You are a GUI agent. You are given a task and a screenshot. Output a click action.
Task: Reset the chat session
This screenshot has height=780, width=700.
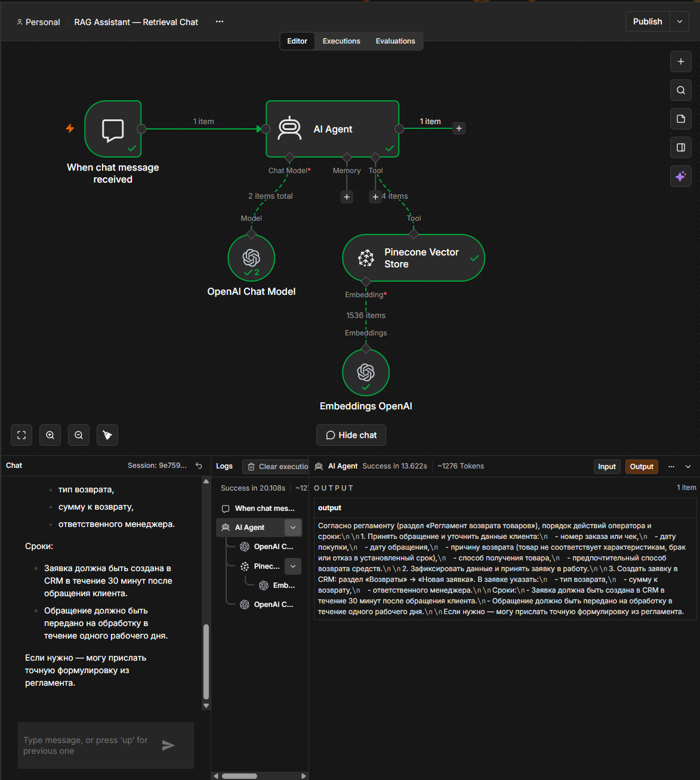199,465
